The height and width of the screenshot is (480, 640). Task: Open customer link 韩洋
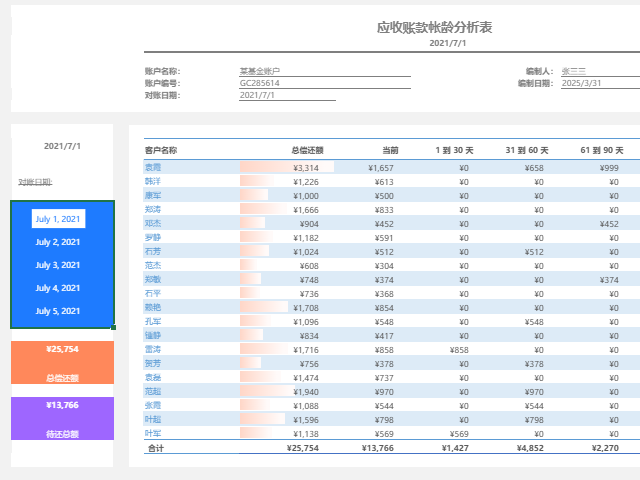153,181
